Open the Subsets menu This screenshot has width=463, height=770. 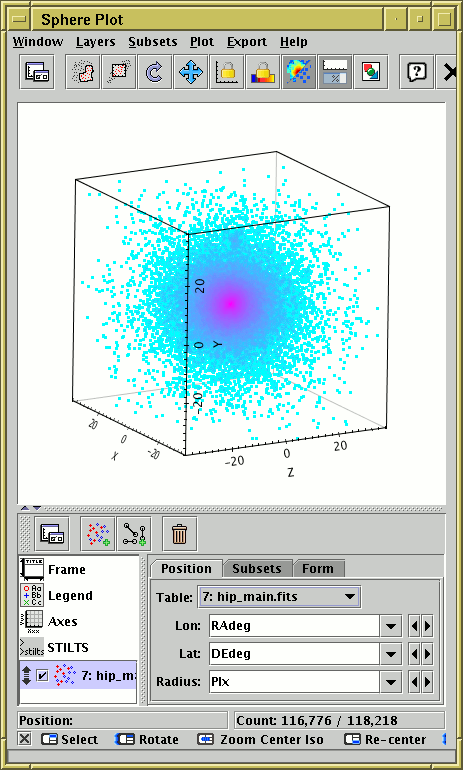(x=153, y=42)
